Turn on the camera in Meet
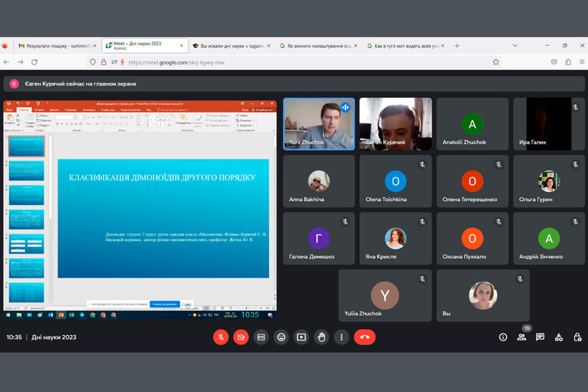The image size is (588, 392). [240, 337]
